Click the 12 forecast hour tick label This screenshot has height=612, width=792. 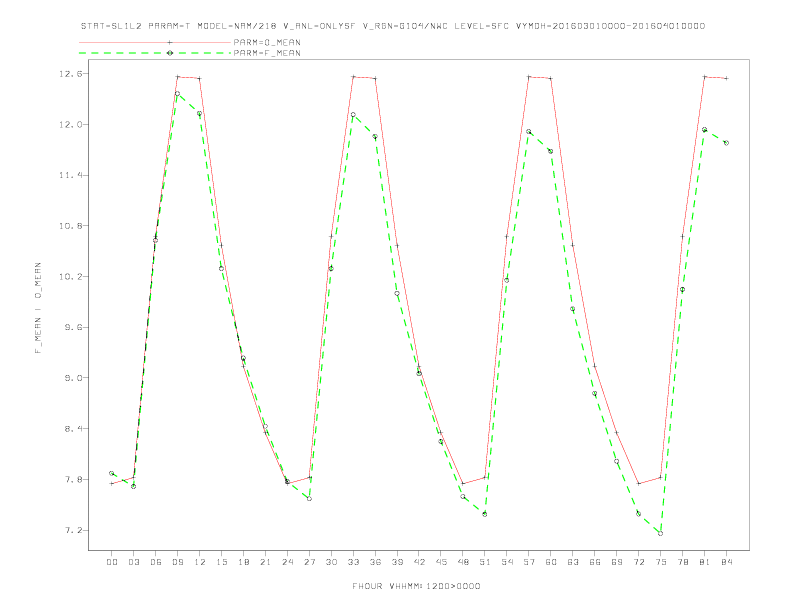tap(200, 562)
